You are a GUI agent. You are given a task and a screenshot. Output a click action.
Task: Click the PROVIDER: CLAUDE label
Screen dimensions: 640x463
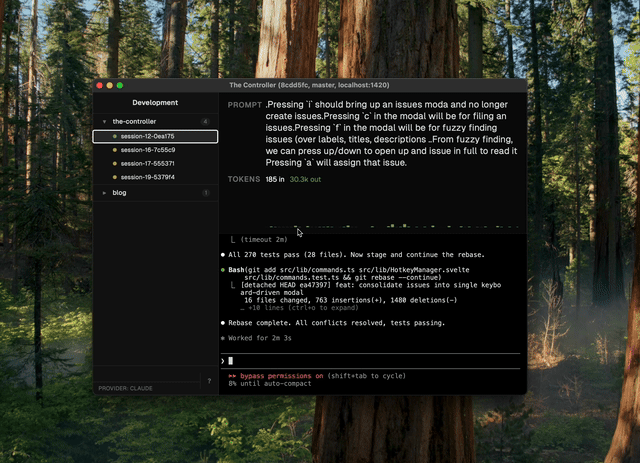(x=125, y=388)
